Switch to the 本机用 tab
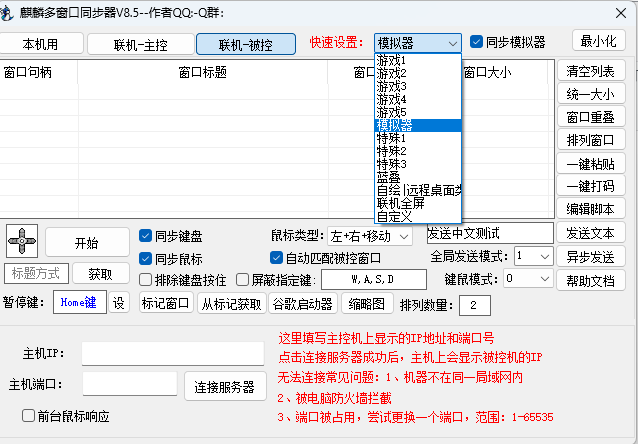Viewport: 638px width, 444px height. tap(40, 44)
